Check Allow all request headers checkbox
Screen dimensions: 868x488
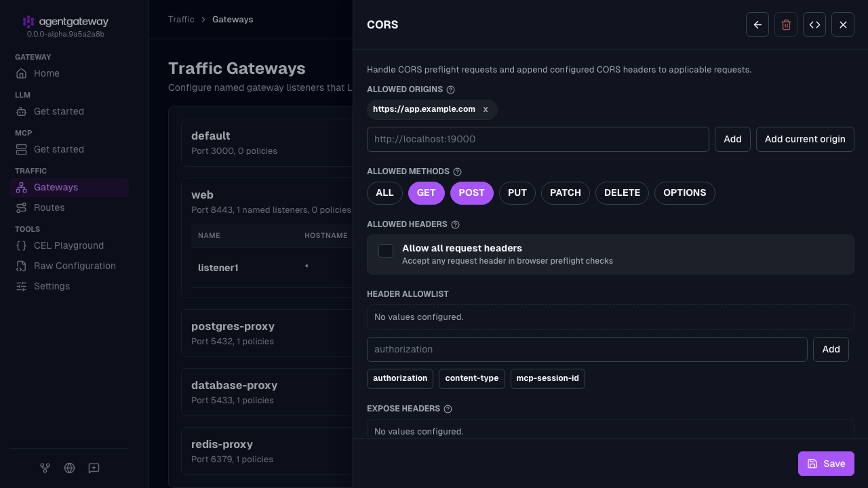pos(386,251)
